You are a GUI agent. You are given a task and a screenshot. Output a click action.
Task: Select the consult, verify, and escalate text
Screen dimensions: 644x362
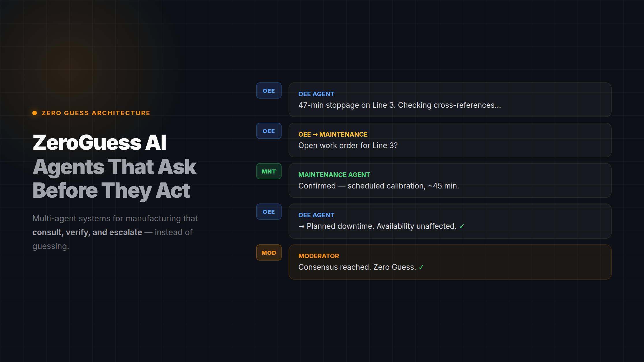tap(87, 232)
